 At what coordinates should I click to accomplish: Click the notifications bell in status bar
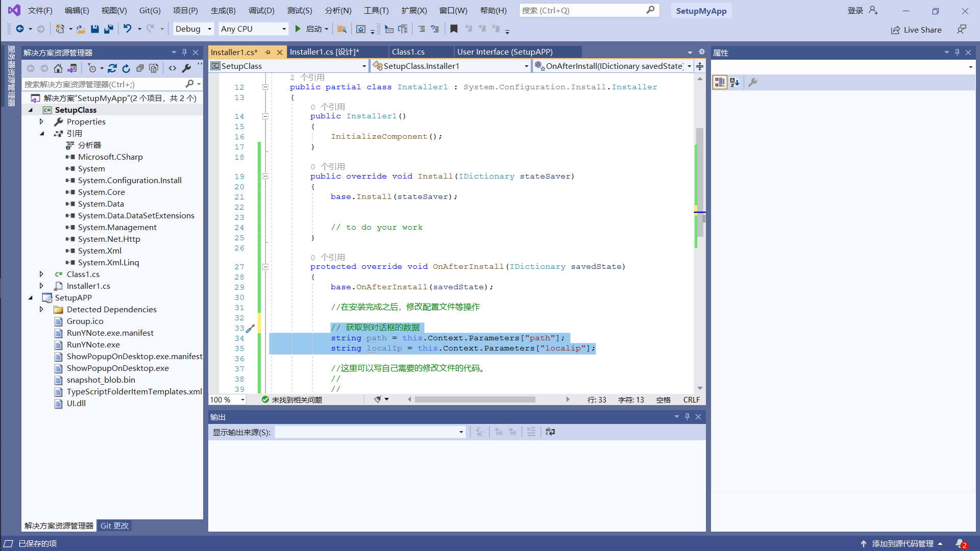pyautogui.click(x=960, y=544)
